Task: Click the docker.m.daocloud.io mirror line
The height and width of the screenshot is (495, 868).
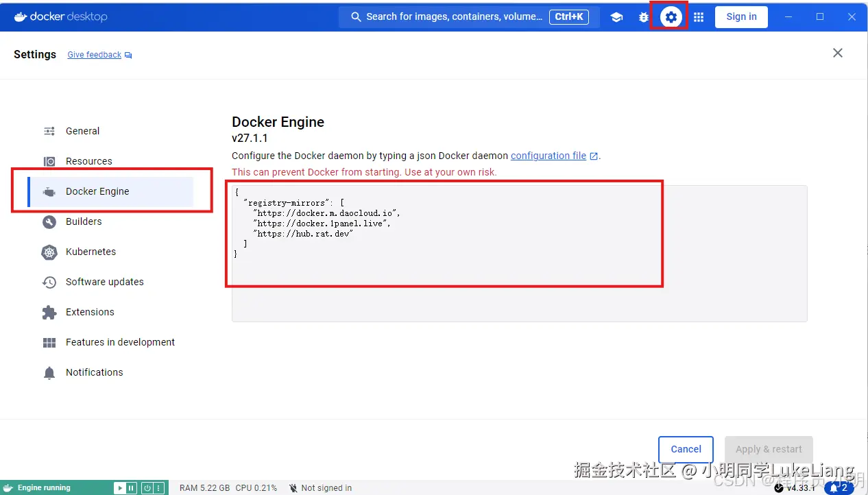Action: [326, 213]
